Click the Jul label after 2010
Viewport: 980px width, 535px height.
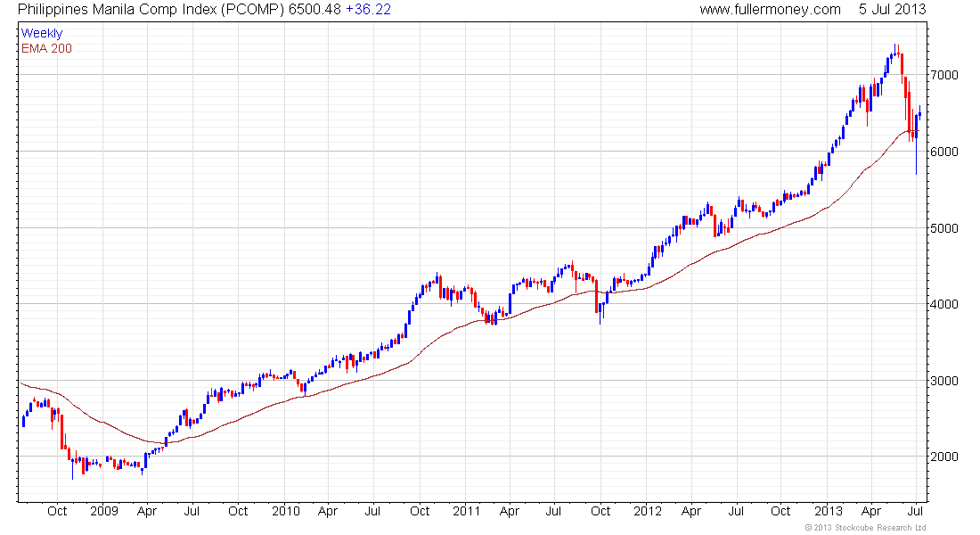pyautogui.click(x=372, y=511)
